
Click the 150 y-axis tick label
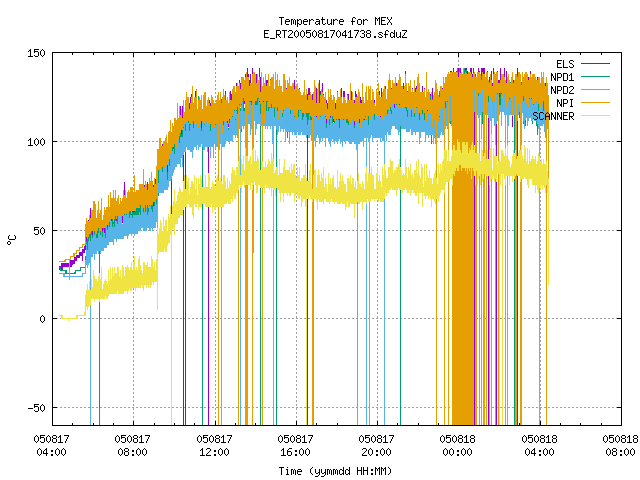tap(36, 53)
